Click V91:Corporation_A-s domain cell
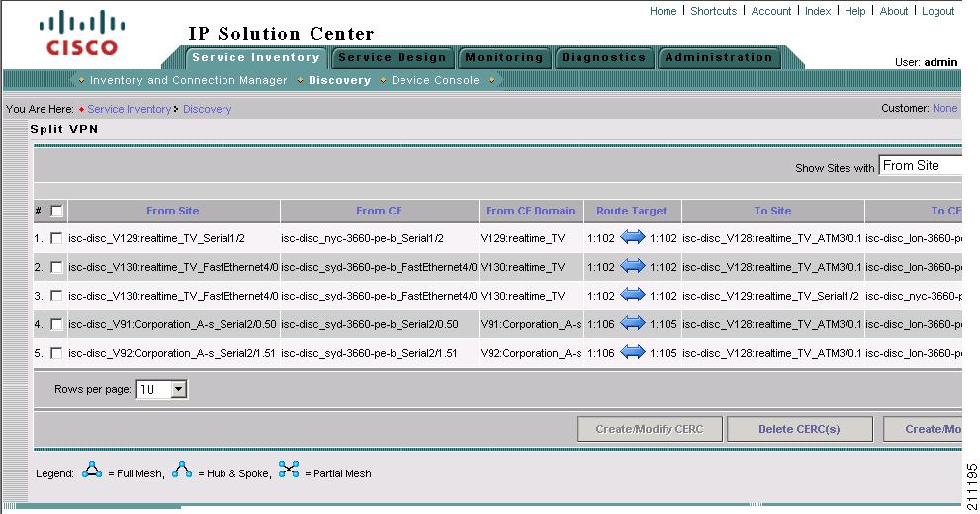980x514 pixels. [x=531, y=325]
